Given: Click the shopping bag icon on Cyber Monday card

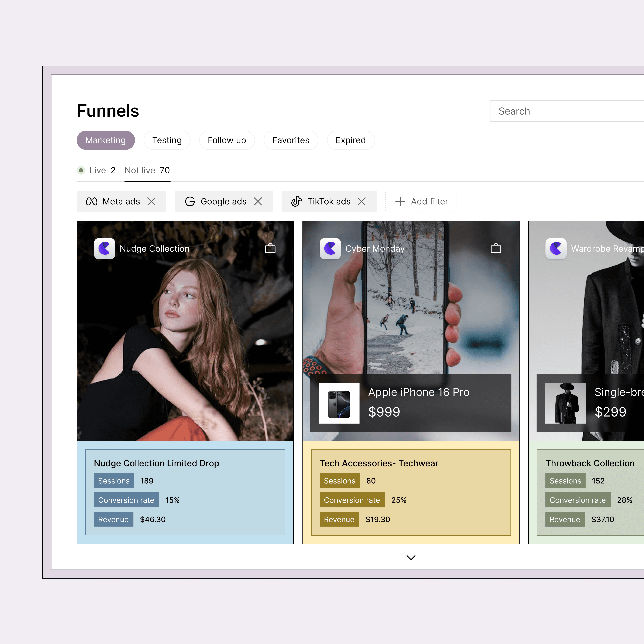Looking at the screenshot, I should coord(496,248).
